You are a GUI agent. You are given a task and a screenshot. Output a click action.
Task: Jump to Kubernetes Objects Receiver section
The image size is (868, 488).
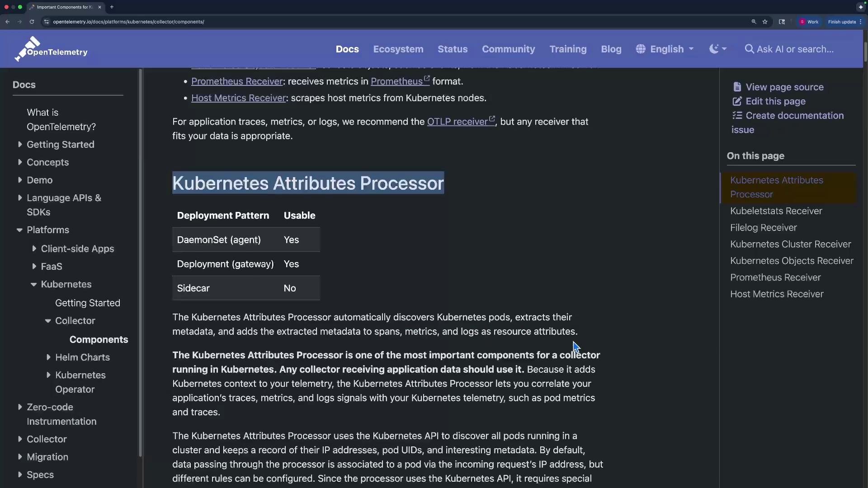coord(792,261)
